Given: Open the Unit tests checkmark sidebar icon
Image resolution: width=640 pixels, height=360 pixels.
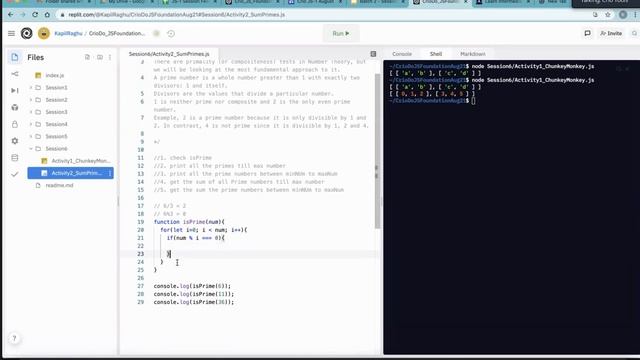Looking at the screenshot, I should [x=15, y=174].
